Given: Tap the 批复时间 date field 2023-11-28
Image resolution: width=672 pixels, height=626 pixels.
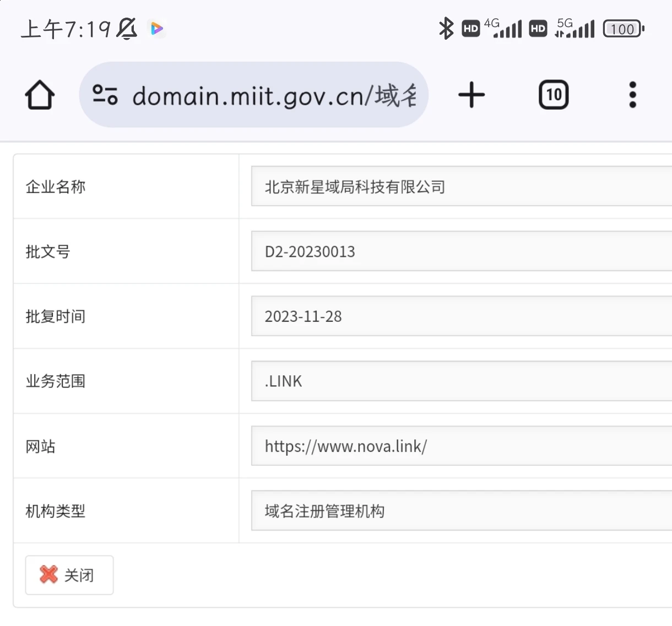Looking at the screenshot, I should click(460, 316).
